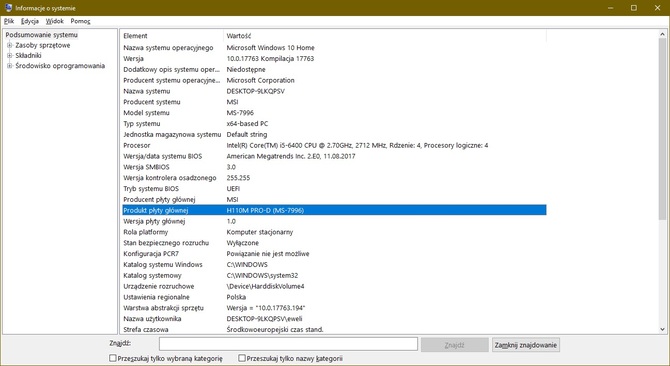
Task: Select the Typ systemu row
Action: 334,123
